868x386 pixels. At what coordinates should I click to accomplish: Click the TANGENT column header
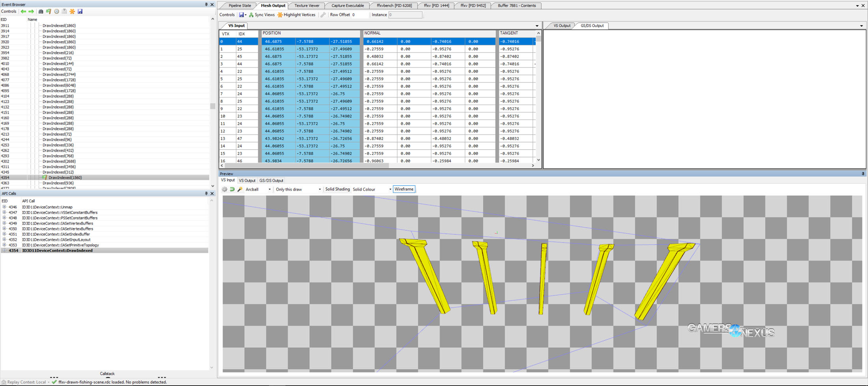(516, 33)
